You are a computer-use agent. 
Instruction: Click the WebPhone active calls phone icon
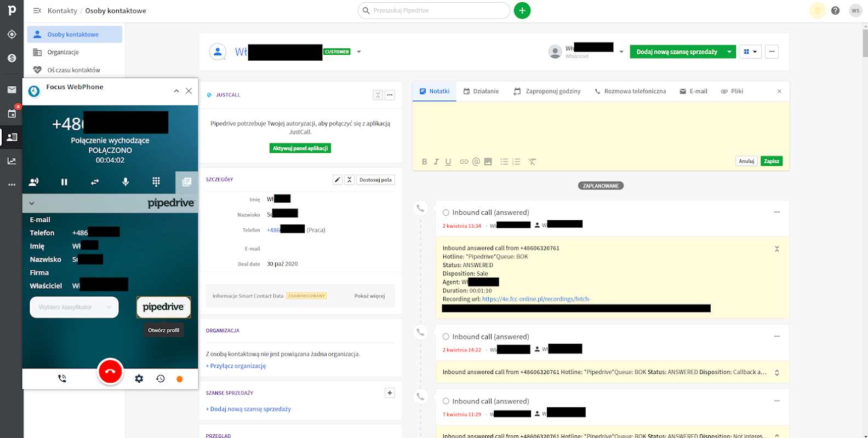click(62, 378)
